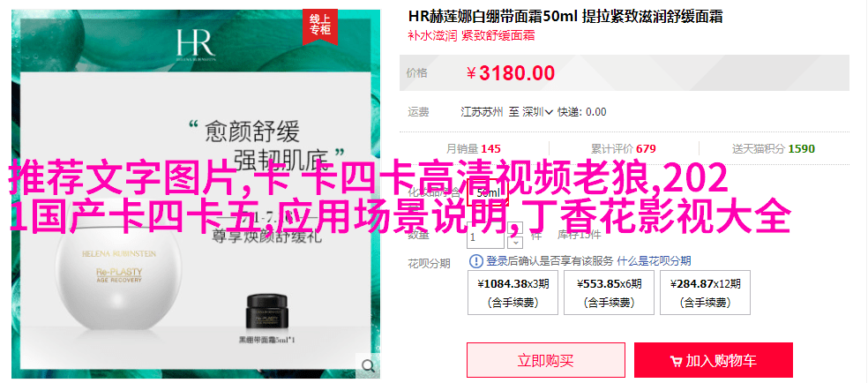
Task: Decrease quantity with the down stepper arrow
Action: [517, 243]
